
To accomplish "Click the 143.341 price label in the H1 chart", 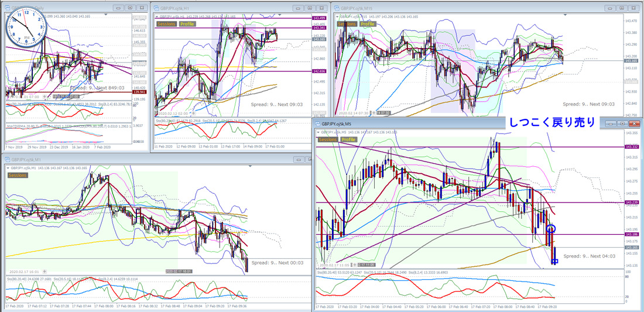I will [x=318, y=28].
